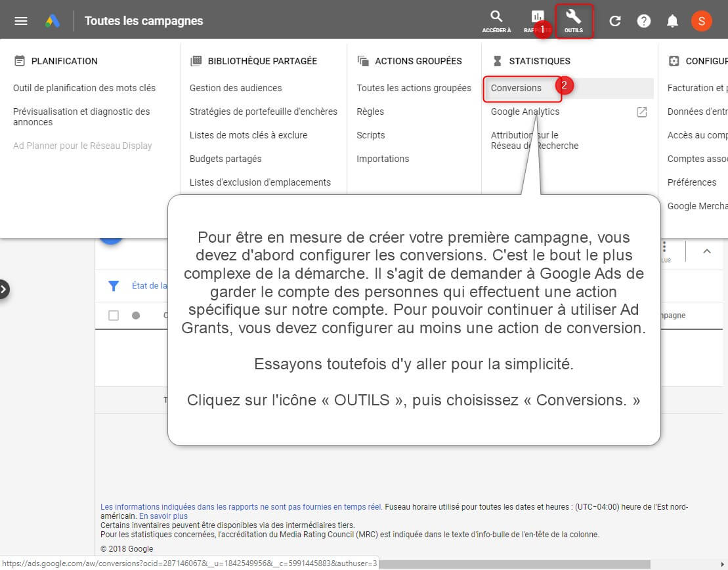Open Préférences in the Configuration column
The image size is (728, 570).
pyautogui.click(x=692, y=183)
